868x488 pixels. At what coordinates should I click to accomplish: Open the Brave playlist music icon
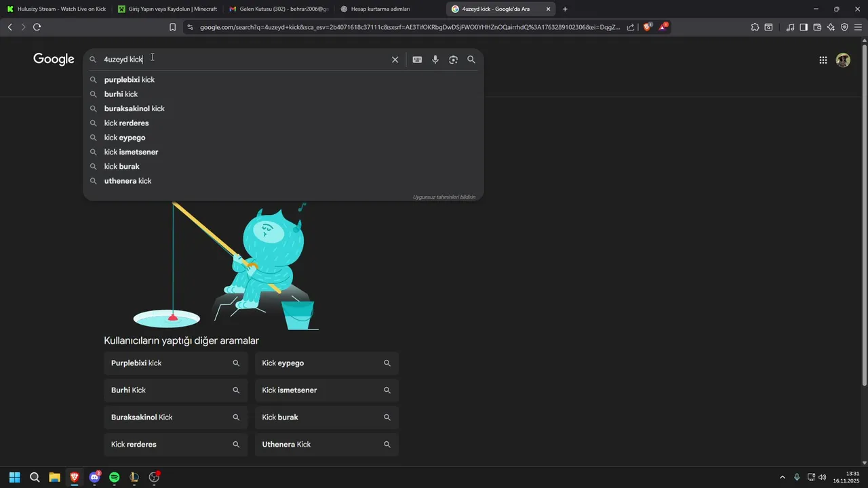(x=790, y=27)
